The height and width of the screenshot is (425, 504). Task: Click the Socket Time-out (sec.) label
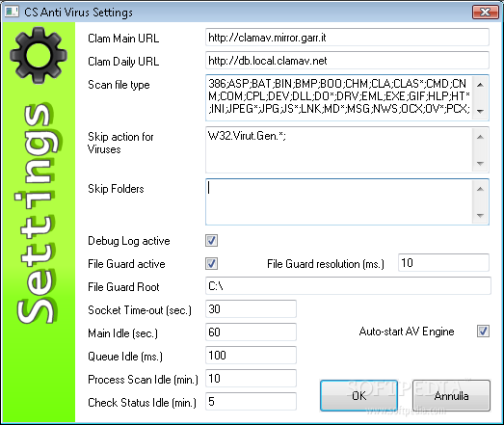click(140, 310)
